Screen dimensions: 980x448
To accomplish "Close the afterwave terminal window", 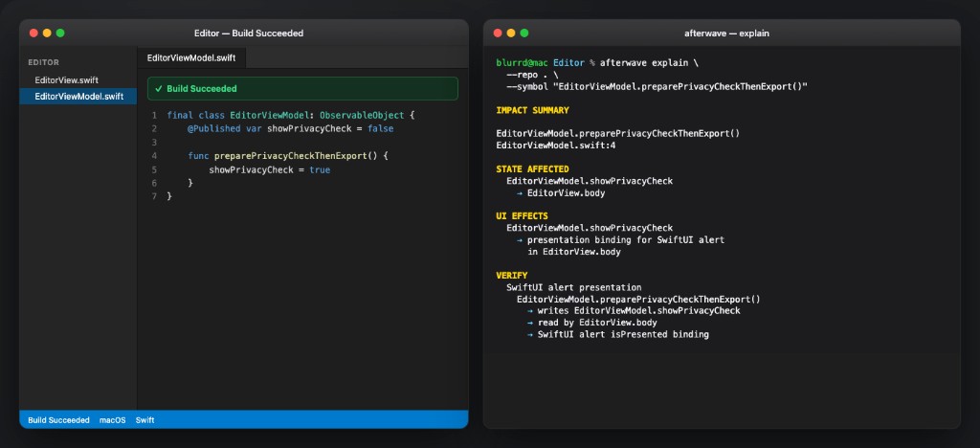I will [x=498, y=34].
